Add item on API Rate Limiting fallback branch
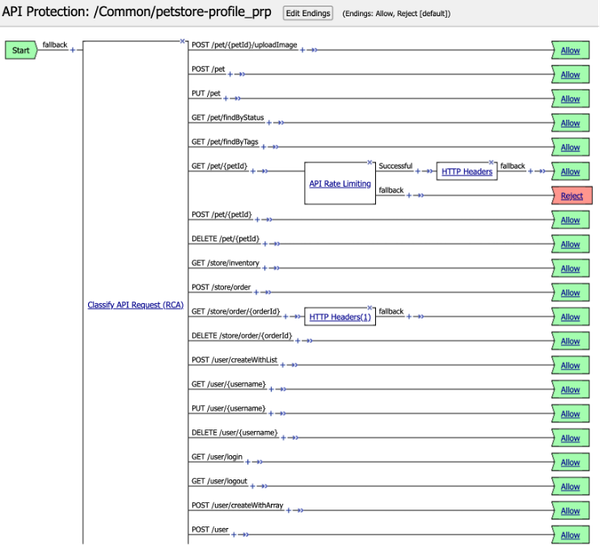 409,196
